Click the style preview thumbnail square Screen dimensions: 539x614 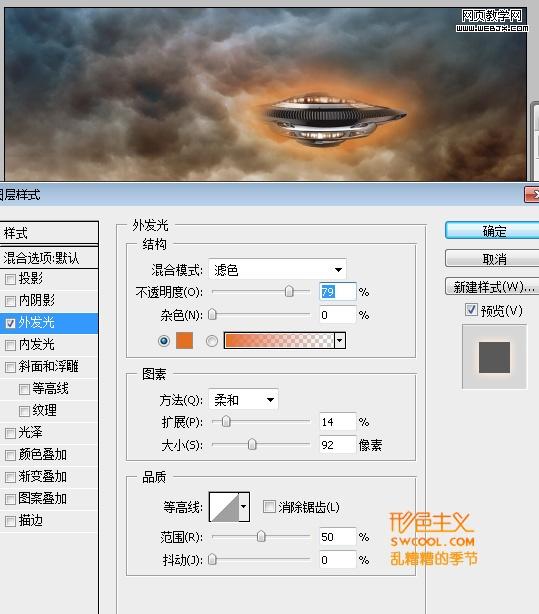point(494,357)
